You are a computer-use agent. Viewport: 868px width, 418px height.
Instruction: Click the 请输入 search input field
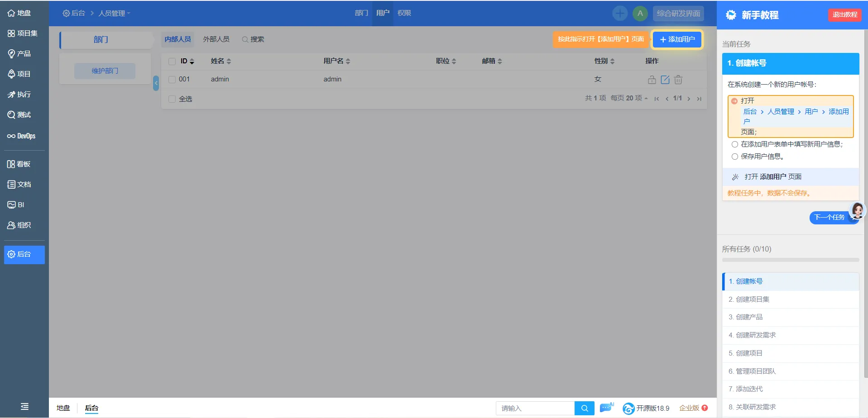(535, 408)
